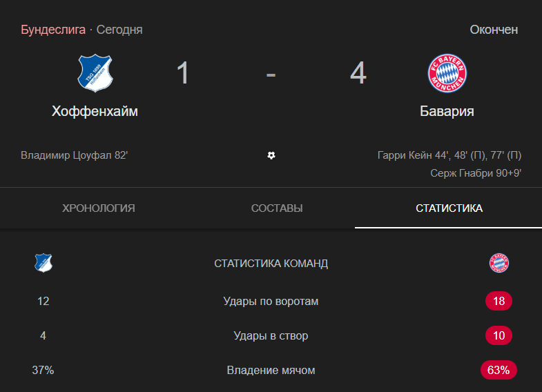This screenshot has height=392, width=542.
Task: Click Bayern's 63% possession badge
Action: point(499,371)
